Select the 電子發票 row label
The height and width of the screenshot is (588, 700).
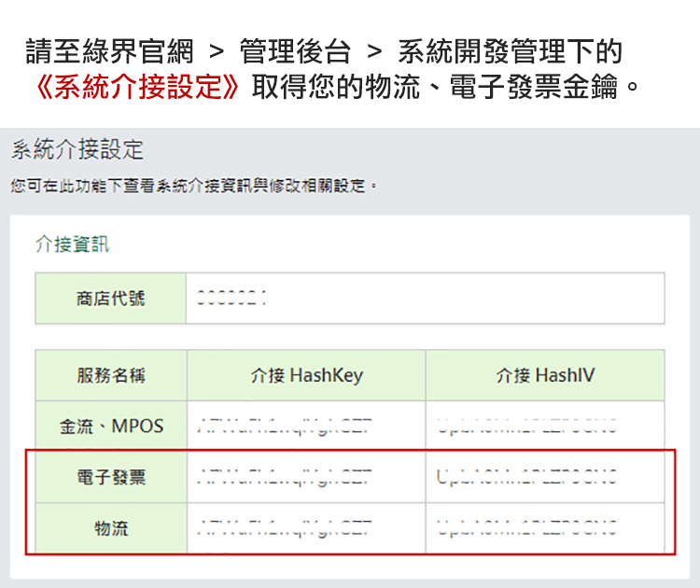point(111,478)
